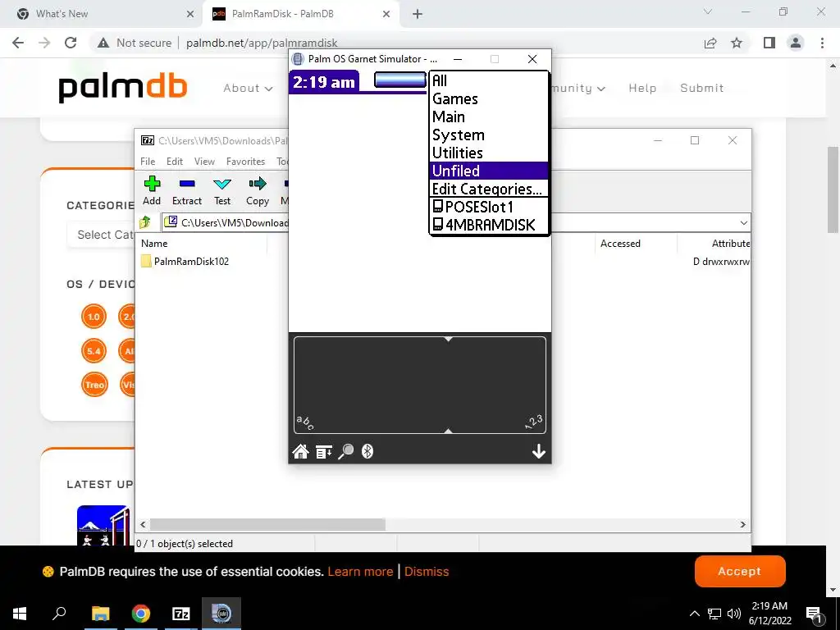Choose Games in Palm category list

[x=489, y=98]
